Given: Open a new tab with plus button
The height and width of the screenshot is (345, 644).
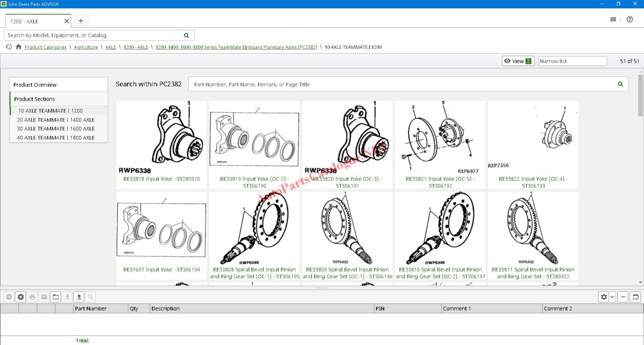Looking at the screenshot, I should pyautogui.click(x=81, y=21).
